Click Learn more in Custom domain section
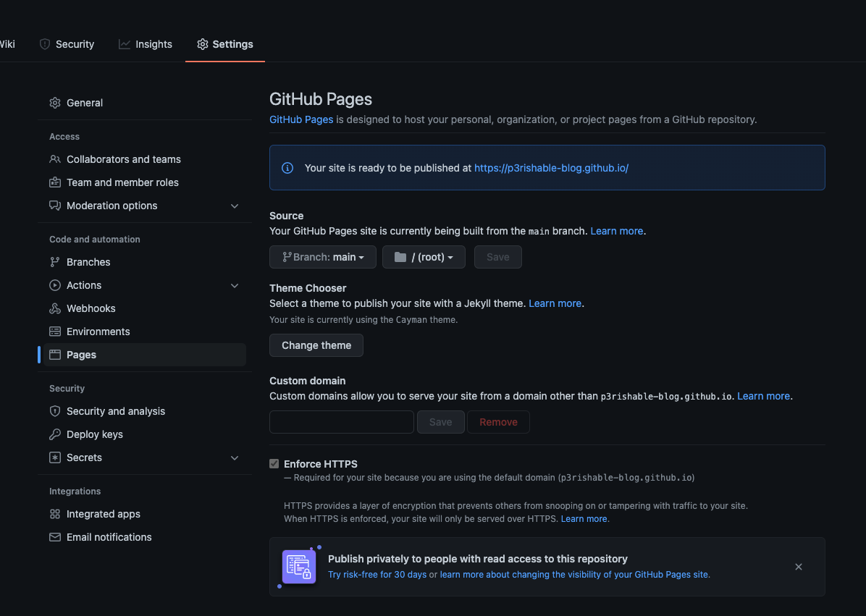This screenshot has width=866, height=616. pos(763,396)
